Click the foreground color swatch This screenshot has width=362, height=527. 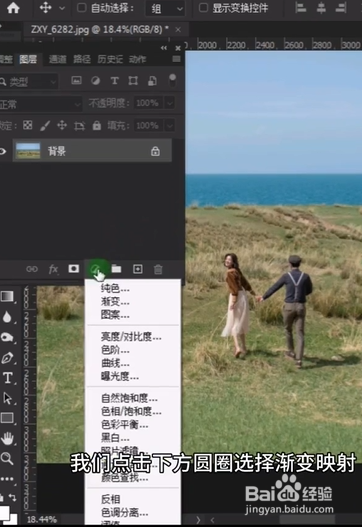pyautogui.click(x=4, y=512)
